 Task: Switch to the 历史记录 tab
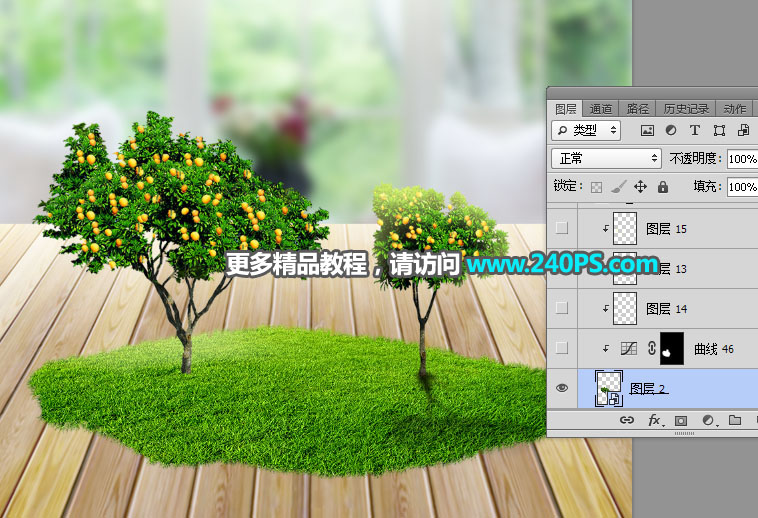[x=685, y=109]
